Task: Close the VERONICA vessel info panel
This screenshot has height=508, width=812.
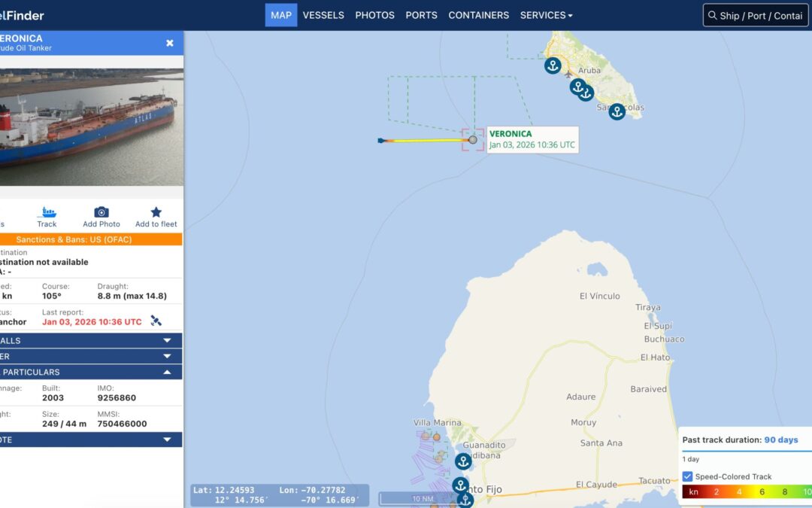Action: point(170,43)
